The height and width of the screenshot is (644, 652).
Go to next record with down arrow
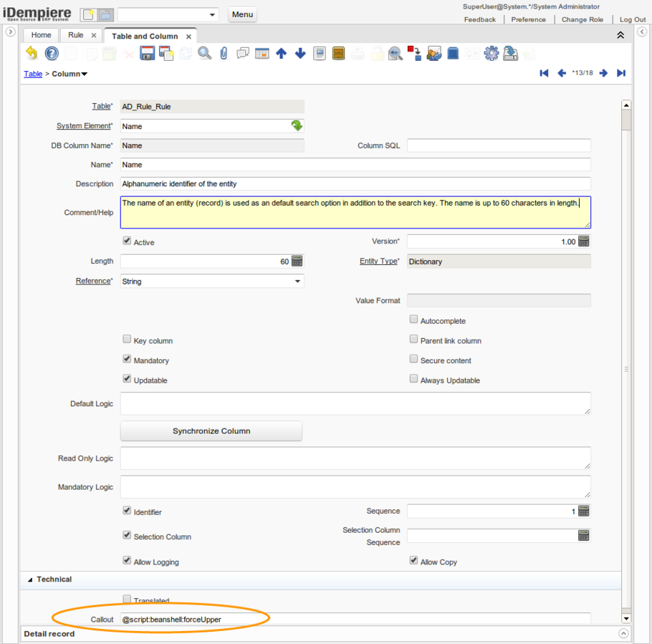coord(300,54)
